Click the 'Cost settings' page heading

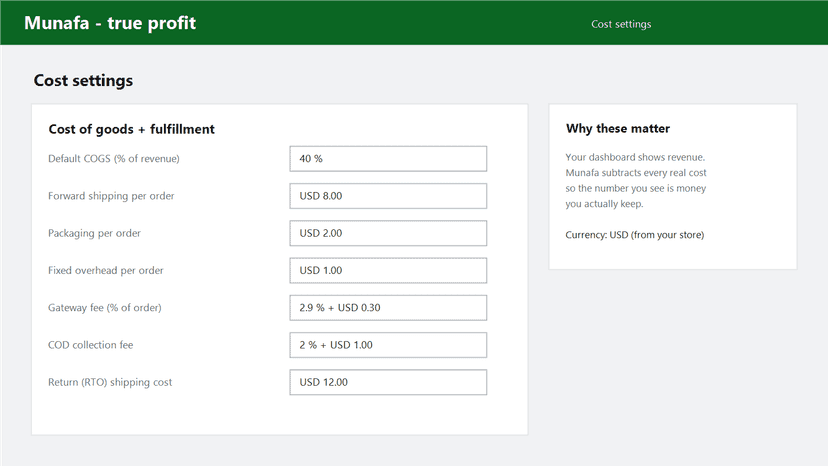(83, 80)
